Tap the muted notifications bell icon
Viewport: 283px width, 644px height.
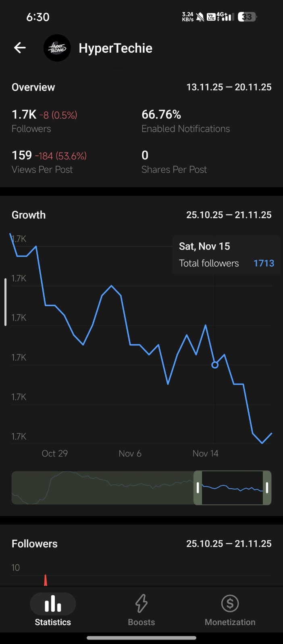(x=200, y=17)
